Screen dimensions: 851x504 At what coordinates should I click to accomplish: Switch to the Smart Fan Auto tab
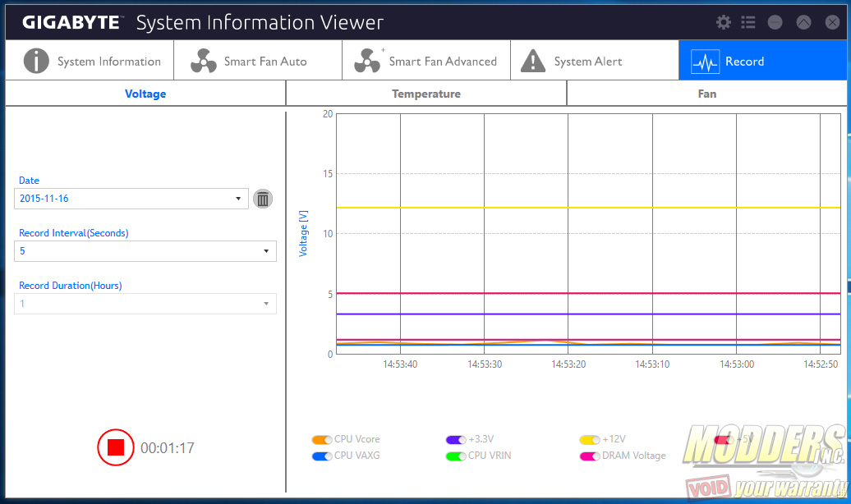[258, 61]
